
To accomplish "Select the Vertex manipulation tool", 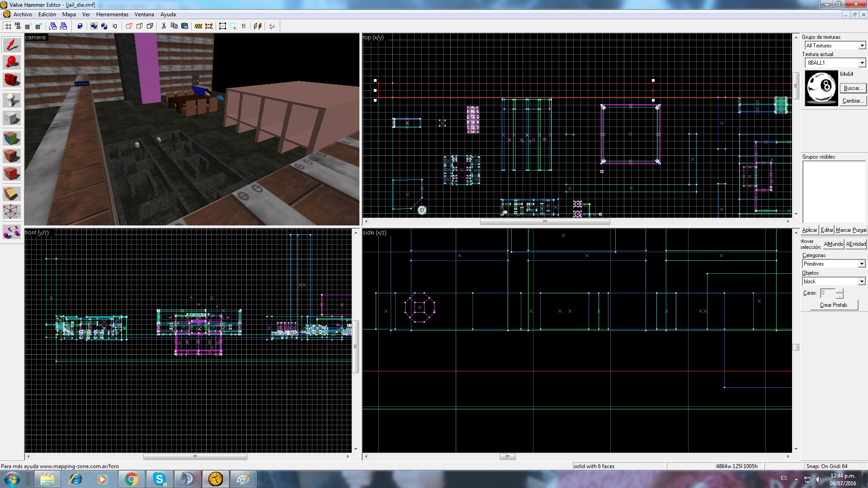I will (12, 211).
